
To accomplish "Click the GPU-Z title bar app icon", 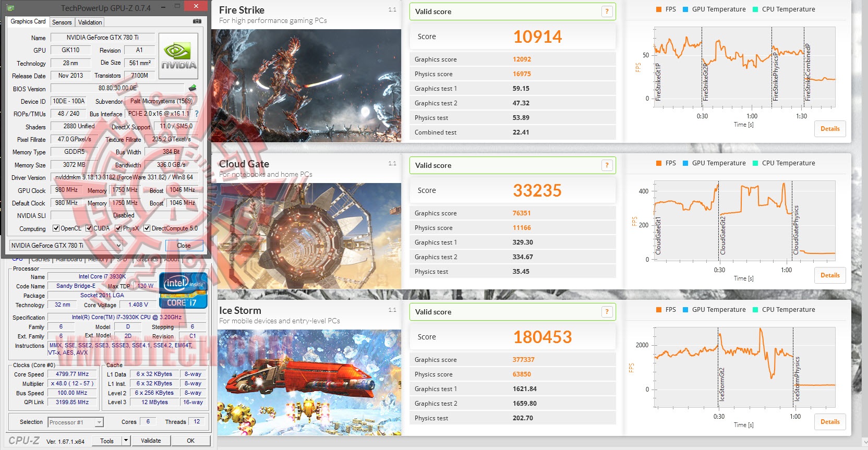I will [x=11, y=8].
